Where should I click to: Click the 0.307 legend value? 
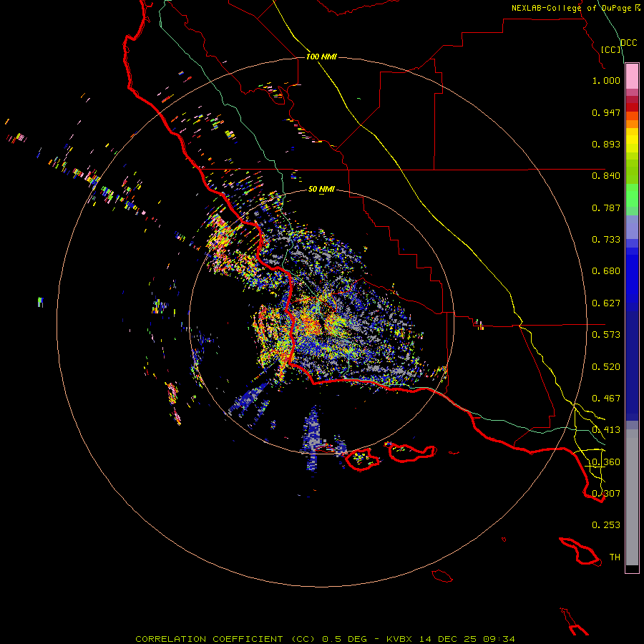click(606, 494)
